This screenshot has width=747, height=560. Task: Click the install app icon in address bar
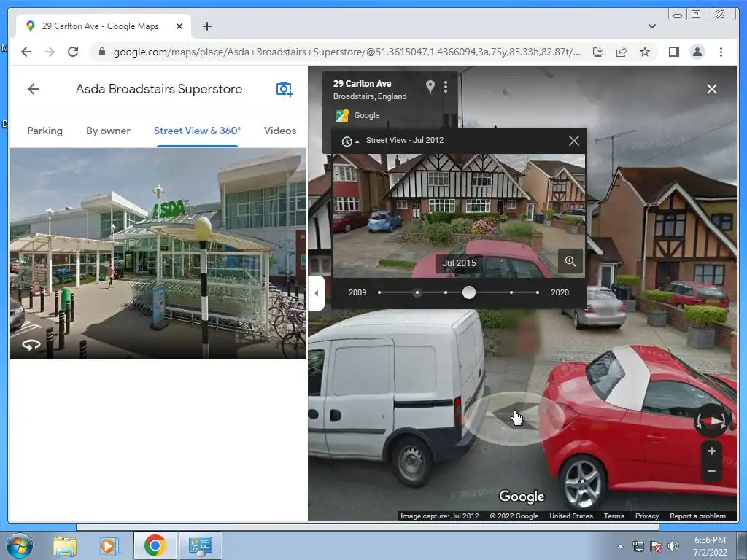(598, 52)
